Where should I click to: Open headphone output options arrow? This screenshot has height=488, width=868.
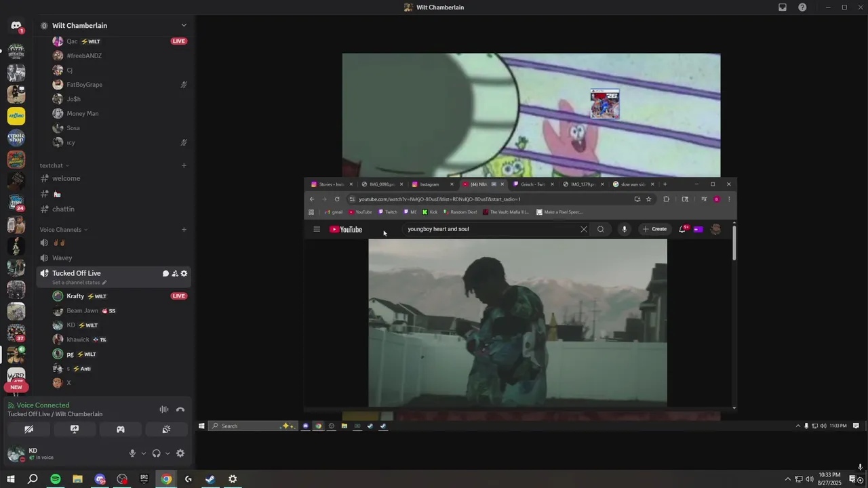point(167,453)
